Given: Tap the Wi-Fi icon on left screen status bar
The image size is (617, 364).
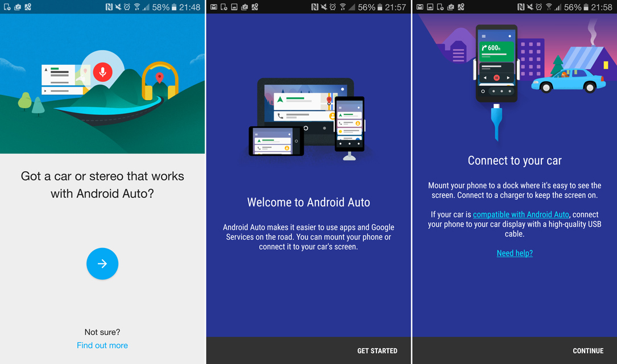Looking at the screenshot, I should (x=136, y=7).
